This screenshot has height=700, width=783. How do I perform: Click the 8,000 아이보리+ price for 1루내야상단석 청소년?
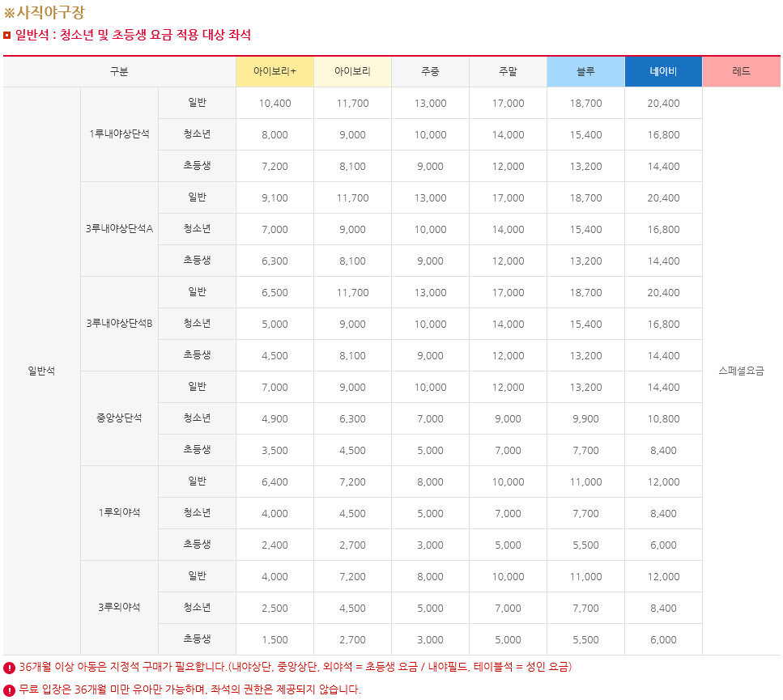coord(274,134)
